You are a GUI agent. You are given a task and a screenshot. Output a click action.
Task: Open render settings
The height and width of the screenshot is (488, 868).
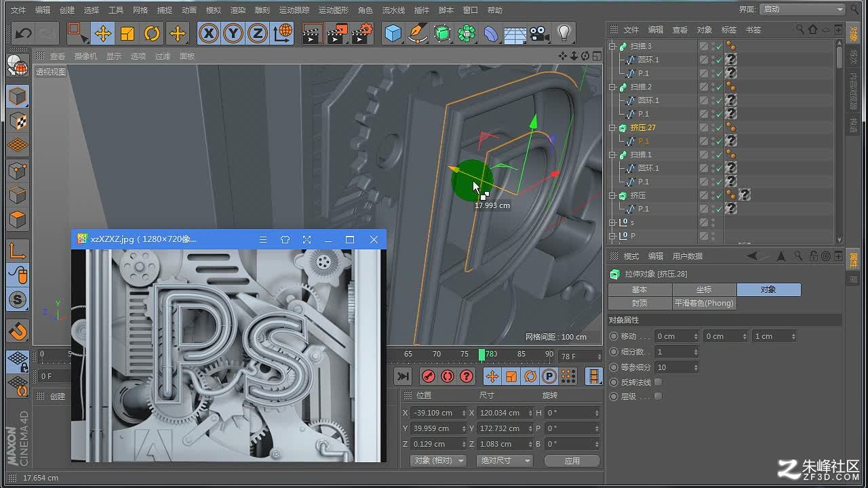(362, 33)
